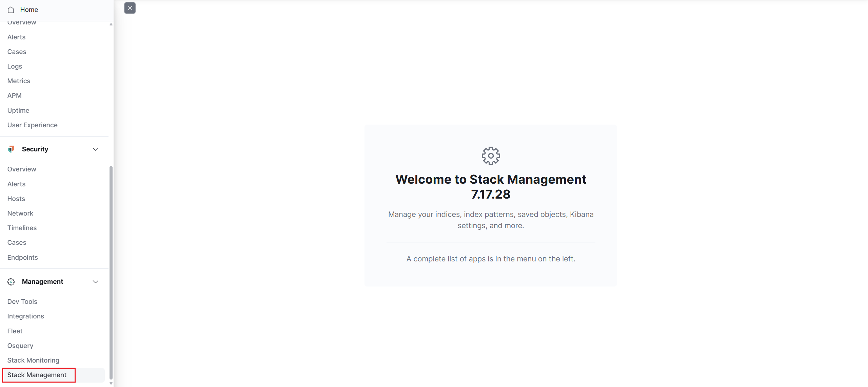This screenshot has height=387, width=868.
Task: Select Integrations in the Management menu
Action: [x=26, y=316]
